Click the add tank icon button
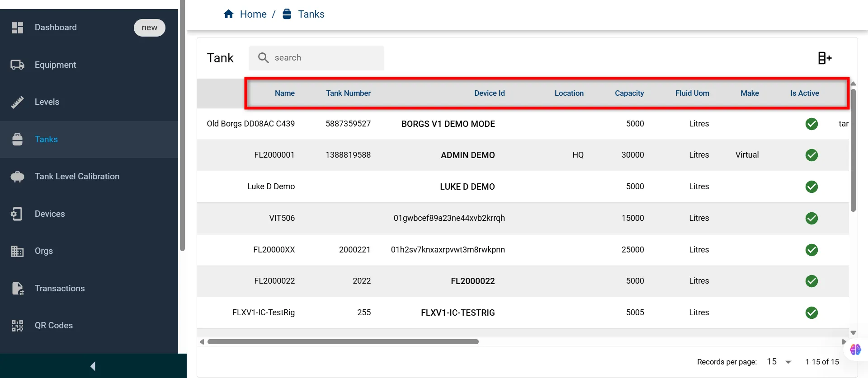The width and height of the screenshot is (868, 378). pos(825,58)
